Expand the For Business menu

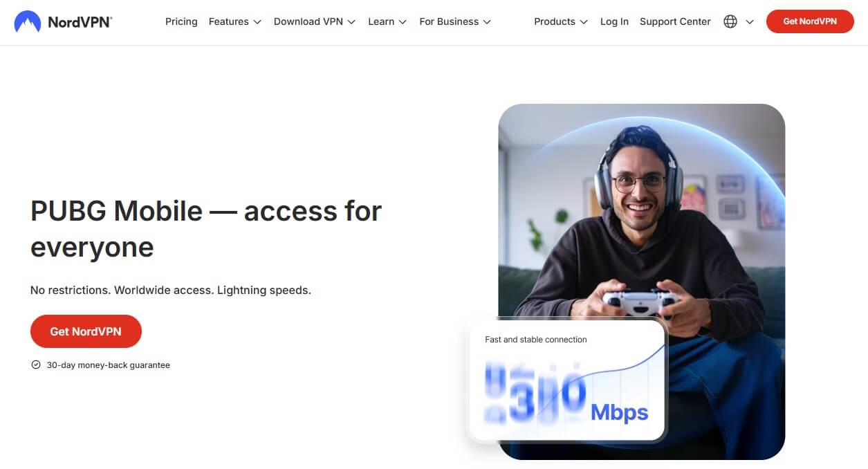pos(455,21)
